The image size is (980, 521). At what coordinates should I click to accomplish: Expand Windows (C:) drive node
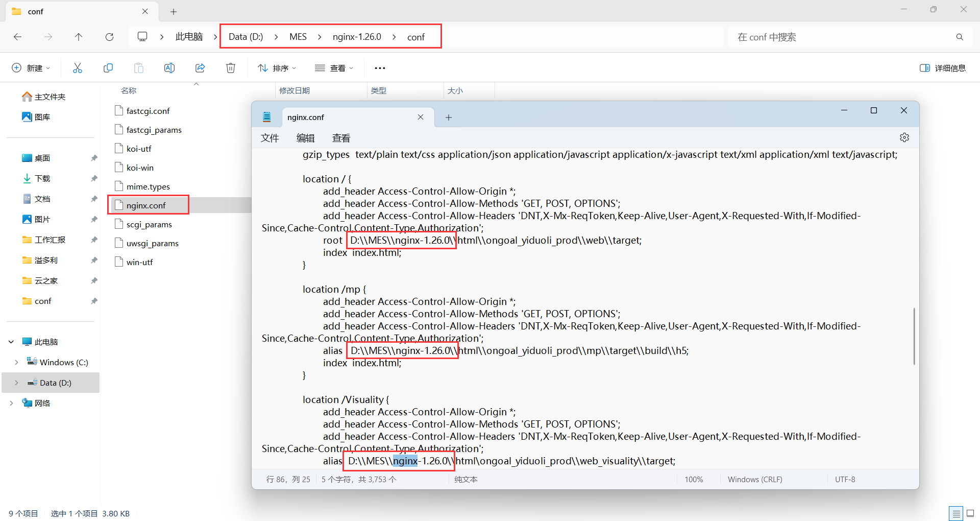16,362
